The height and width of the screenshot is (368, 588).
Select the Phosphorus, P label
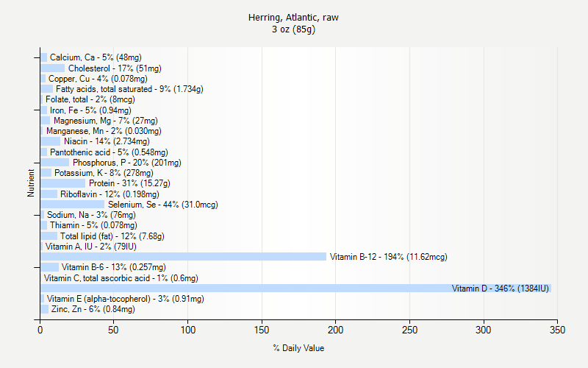(126, 163)
